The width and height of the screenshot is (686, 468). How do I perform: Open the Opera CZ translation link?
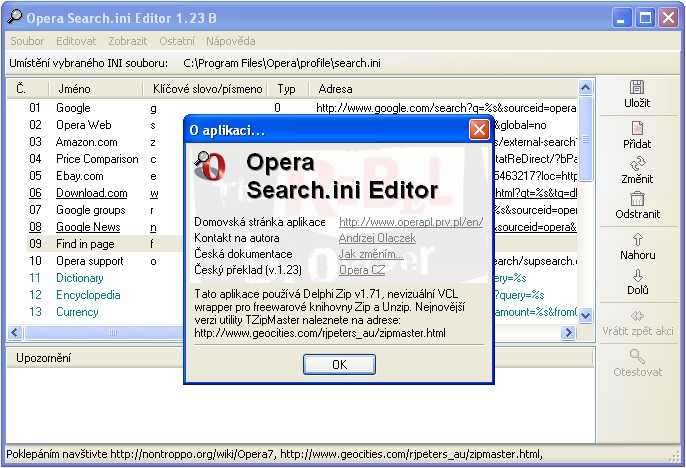pos(362,270)
